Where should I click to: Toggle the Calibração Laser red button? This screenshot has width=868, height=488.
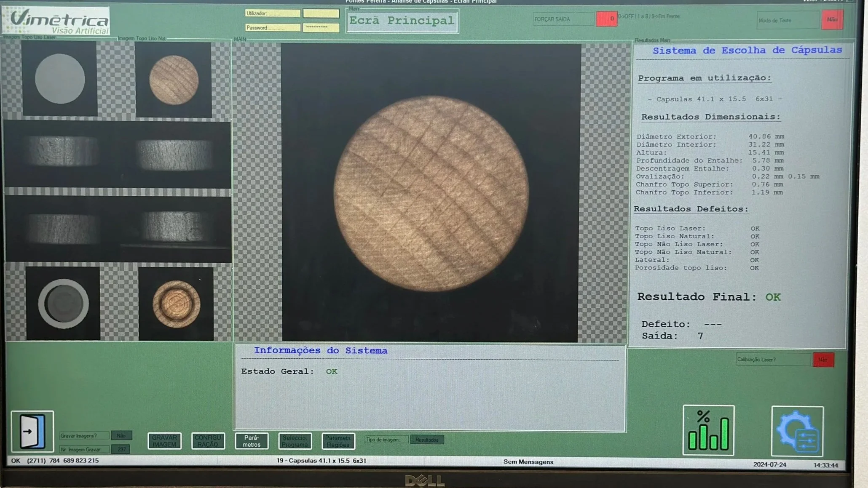[823, 360]
